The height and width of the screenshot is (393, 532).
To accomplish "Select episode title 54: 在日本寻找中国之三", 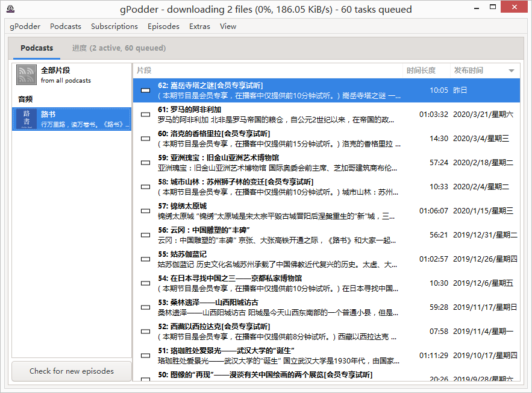I will click(x=230, y=278).
